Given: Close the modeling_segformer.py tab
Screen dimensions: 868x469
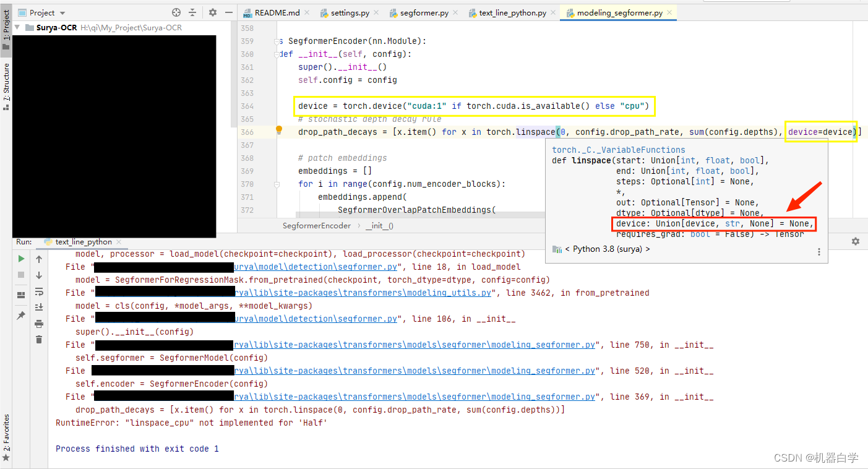Looking at the screenshot, I should pos(670,12).
